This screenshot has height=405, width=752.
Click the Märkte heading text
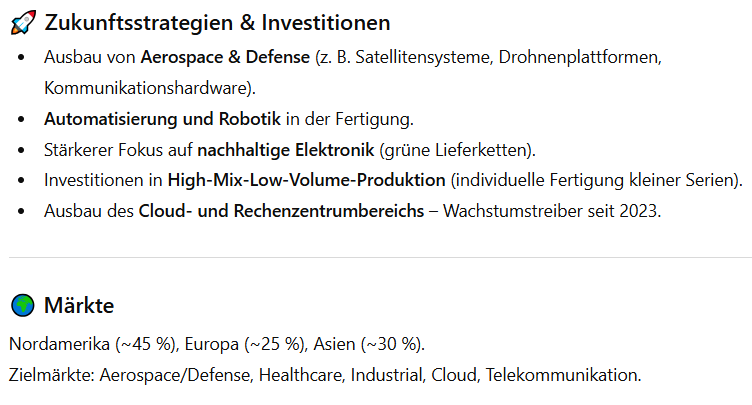click(x=79, y=306)
